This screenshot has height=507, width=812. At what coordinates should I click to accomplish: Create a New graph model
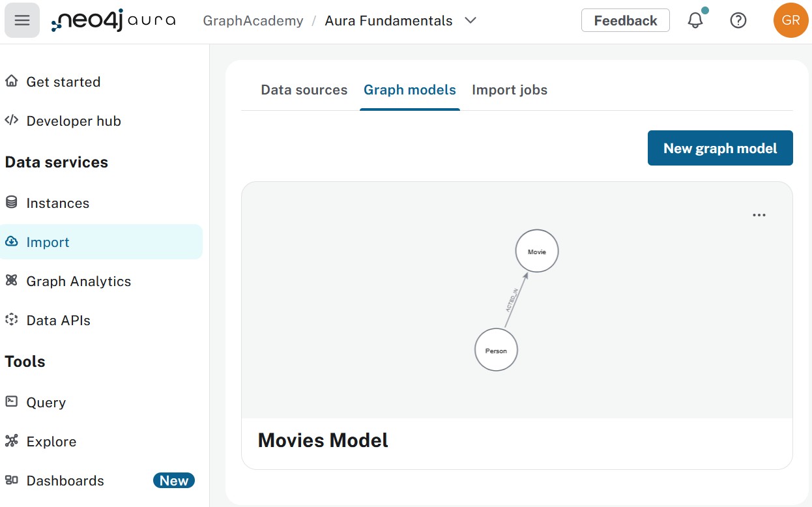tap(719, 148)
